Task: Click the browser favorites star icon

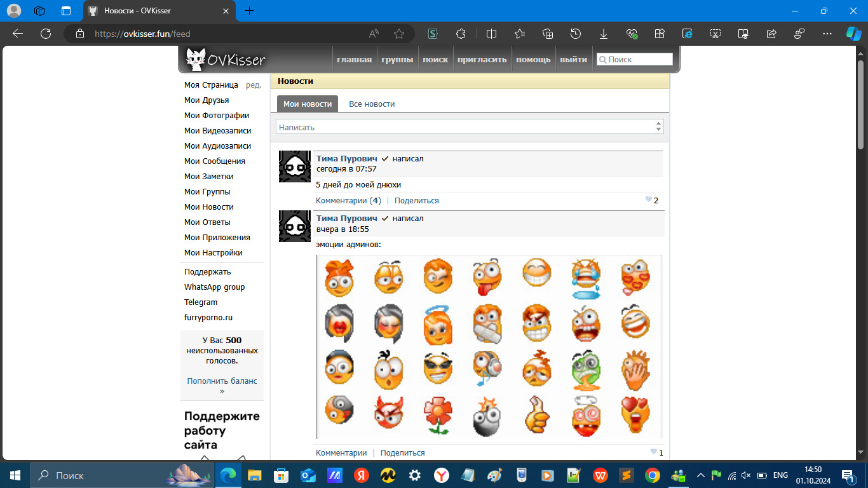Action: (x=399, y=34)
